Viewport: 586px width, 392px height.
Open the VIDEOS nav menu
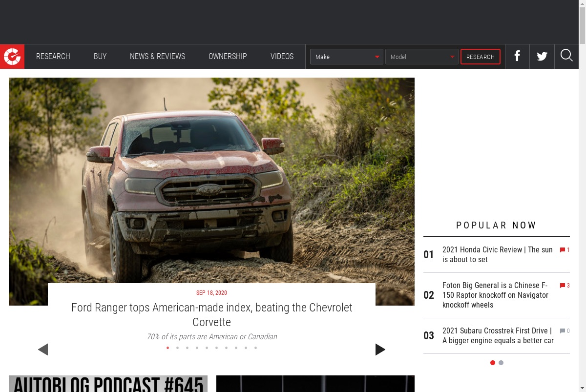[x=282, y=57]
